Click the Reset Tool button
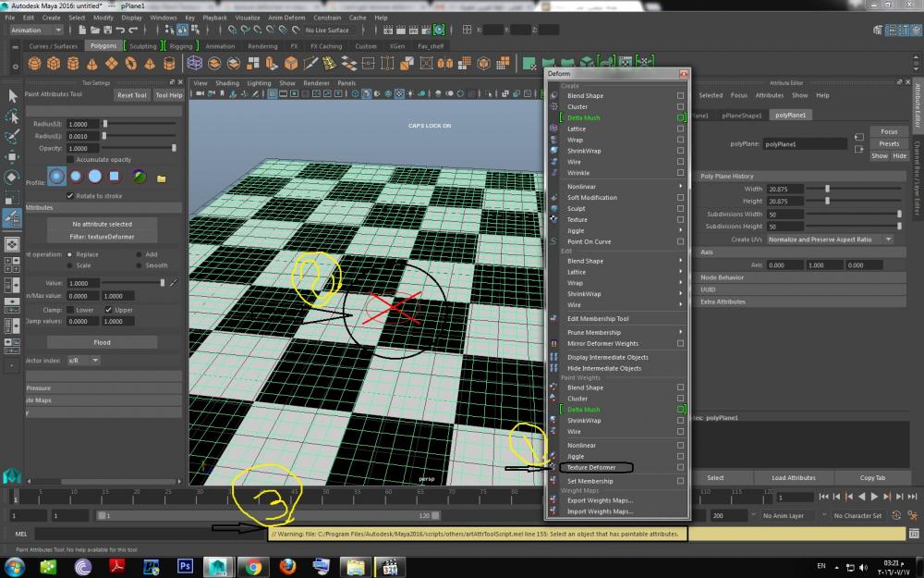924x578 pixels. (x=131, y=94)
